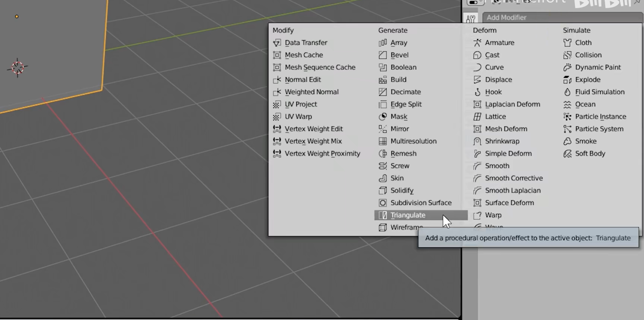This screenshot has width=644, height=320.
Task: Click the Boolean modifier icon
Action: [383, 67]
